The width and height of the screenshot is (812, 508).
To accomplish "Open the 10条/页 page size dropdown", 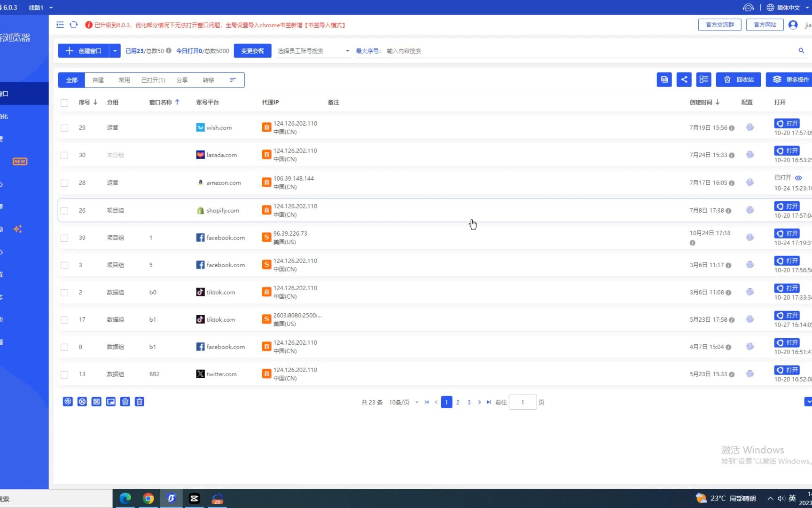I will (x=403, y=402).
